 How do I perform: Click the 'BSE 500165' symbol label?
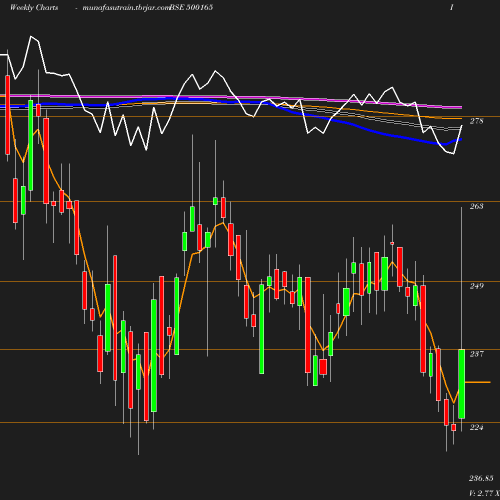point(191,7)
